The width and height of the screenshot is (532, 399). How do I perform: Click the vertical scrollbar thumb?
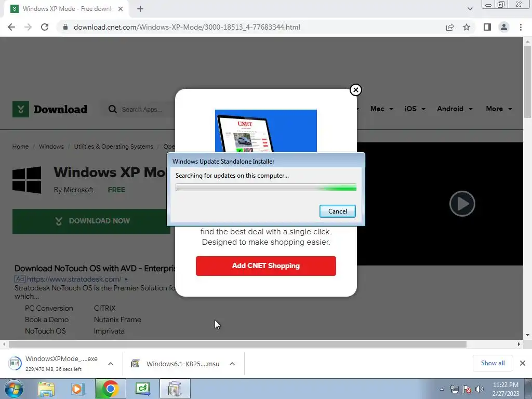[x=527, y=82]
